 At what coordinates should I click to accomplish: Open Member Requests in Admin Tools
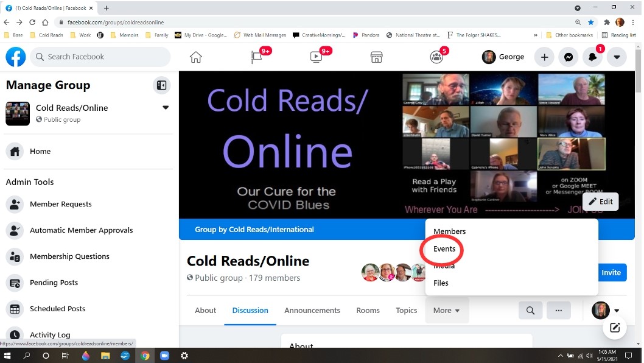click(x=61, y=204)
